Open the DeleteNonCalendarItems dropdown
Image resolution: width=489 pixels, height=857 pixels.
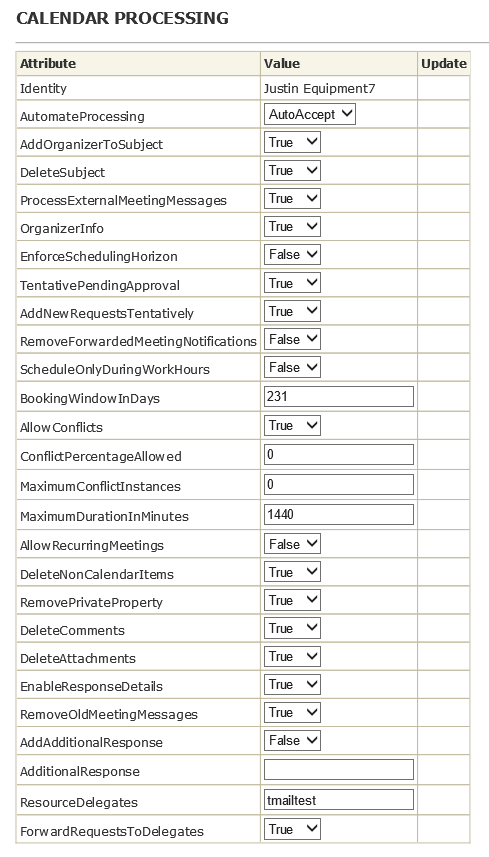[292, 572]
